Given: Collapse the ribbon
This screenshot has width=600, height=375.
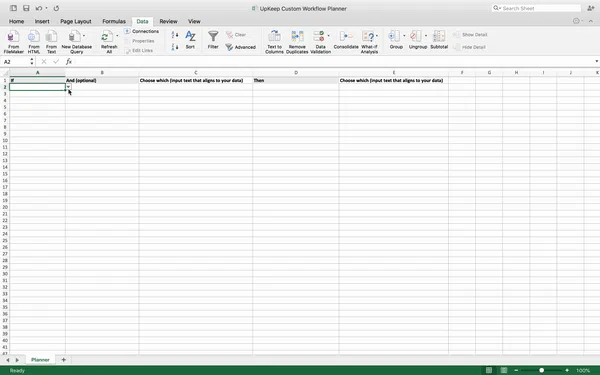Looking at the screenshot, I should pos(591,21).
